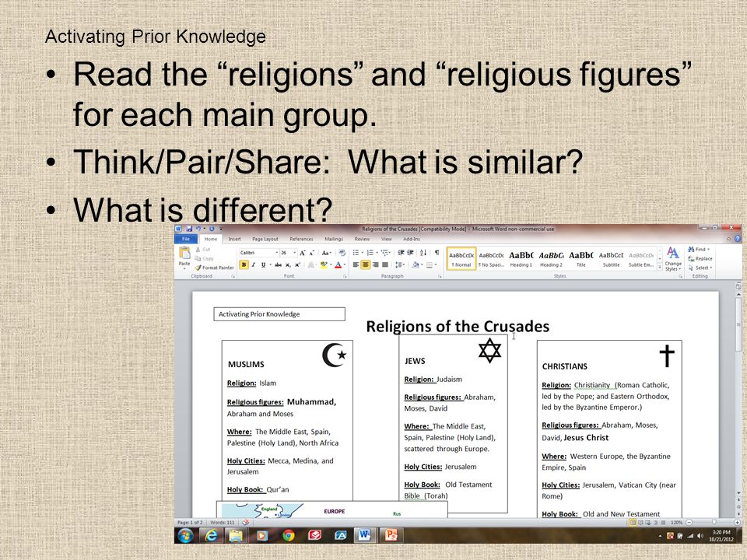Toggle Align Text Left

coord(356,264)
